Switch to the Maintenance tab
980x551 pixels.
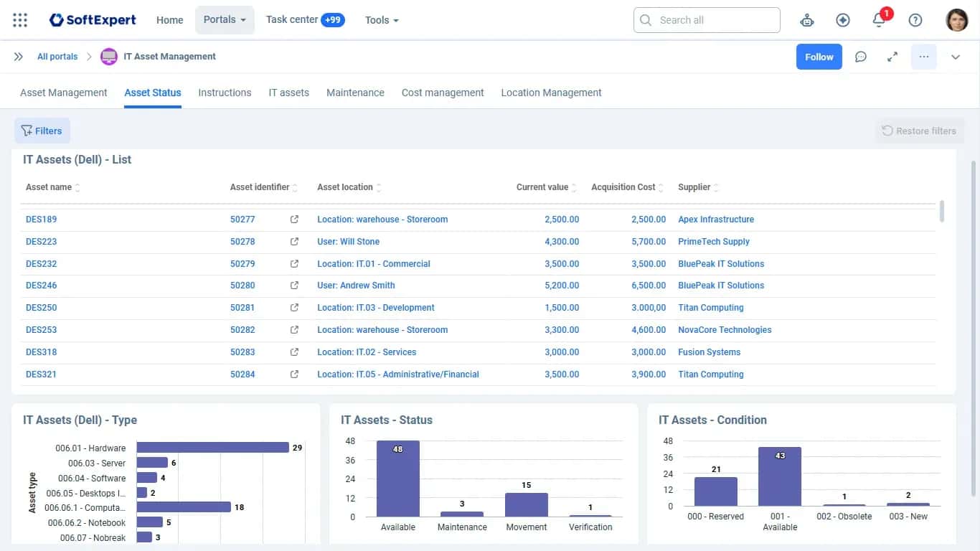coord(355,93)
